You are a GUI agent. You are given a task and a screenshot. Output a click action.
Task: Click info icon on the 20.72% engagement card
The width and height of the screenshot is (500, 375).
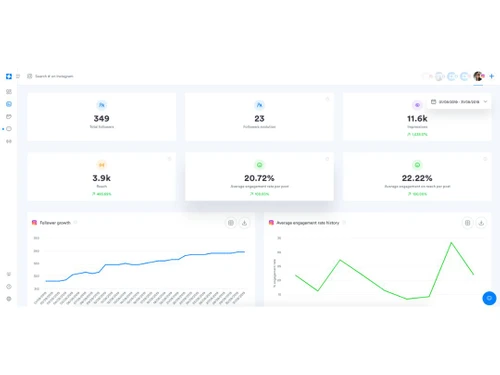pos(327,159)
